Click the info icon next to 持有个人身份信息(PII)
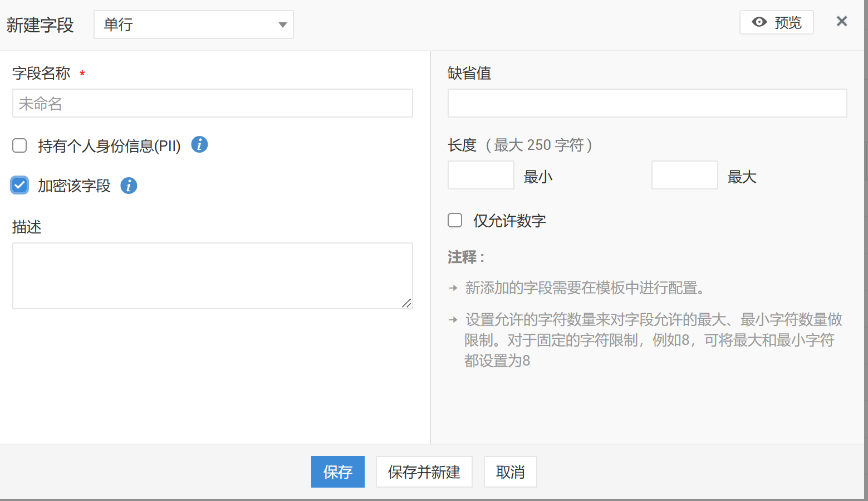The width and height of the screenshot is (868, 501). pos(199,145)
